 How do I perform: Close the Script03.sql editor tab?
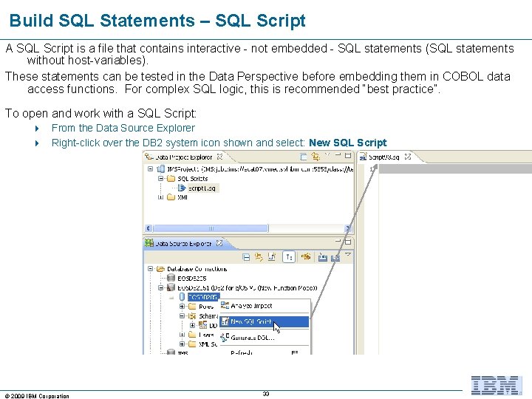[408, 157]
